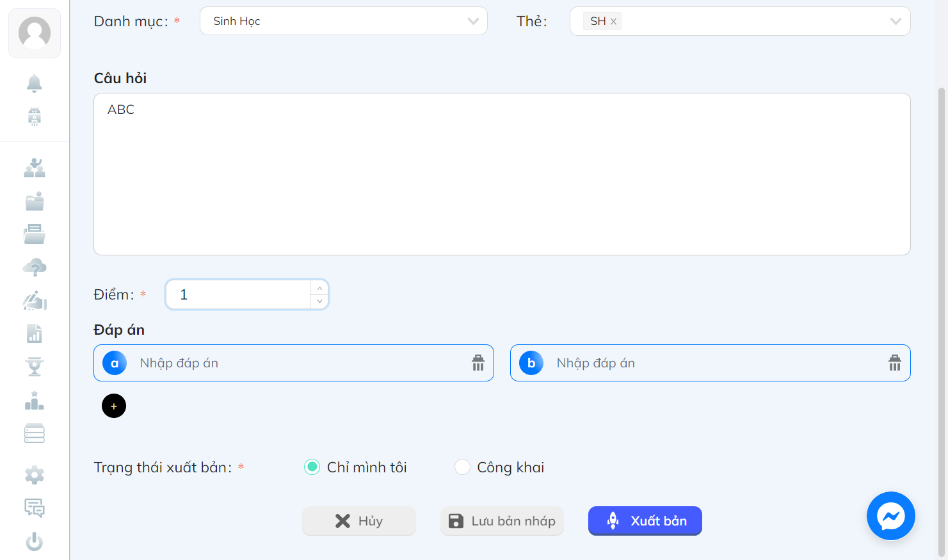Open the server storage icon

[35, 433]
